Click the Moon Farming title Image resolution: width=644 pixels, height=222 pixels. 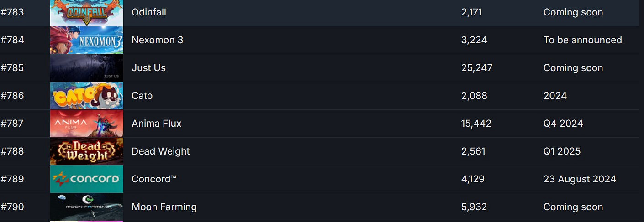(x=164, y=207)
